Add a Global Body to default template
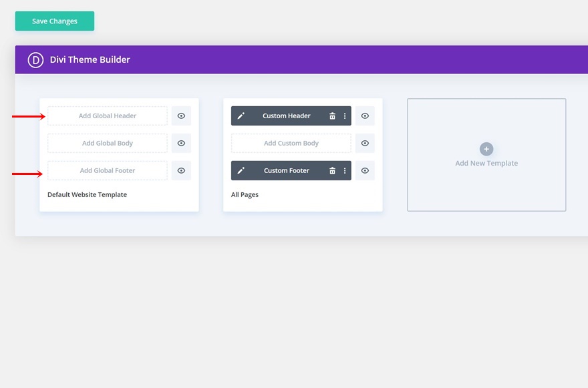This screenshot has height=388, width=588. tap(108, 143)
